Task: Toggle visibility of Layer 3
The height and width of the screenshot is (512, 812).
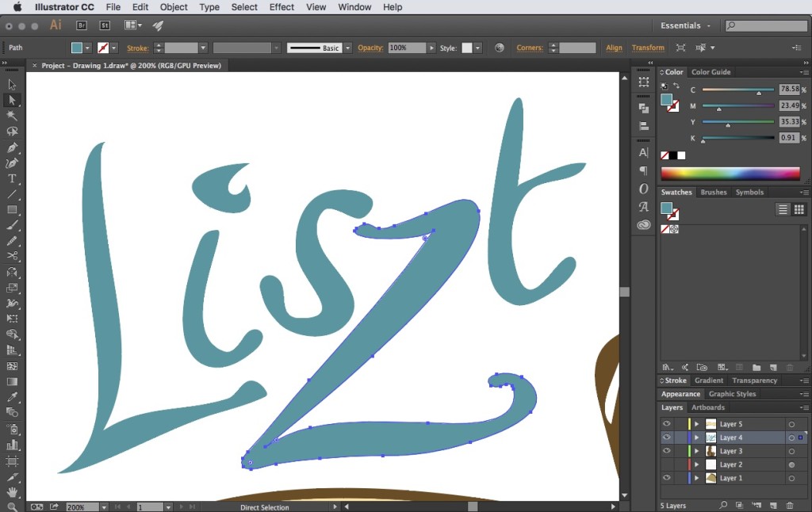Action: tap(666, 451)
